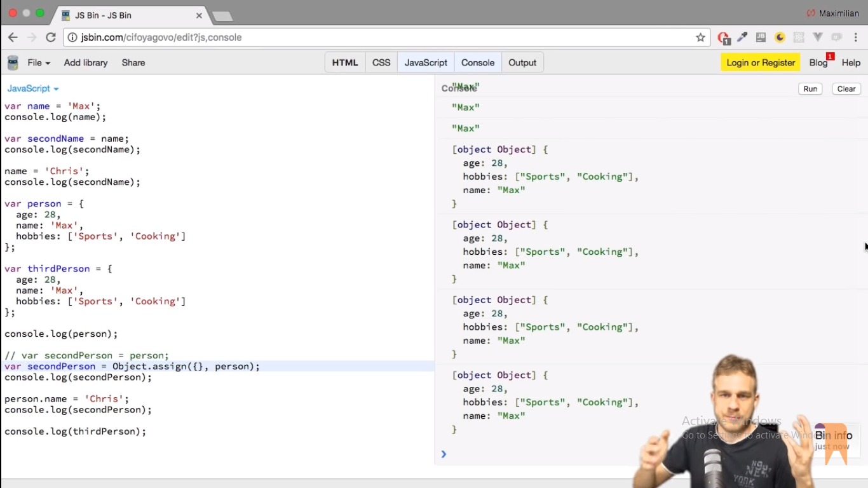The height and width of the screenshot is (488, 868).
Task: Open the Vue DevTools extension icon
Action: point(818,37)
